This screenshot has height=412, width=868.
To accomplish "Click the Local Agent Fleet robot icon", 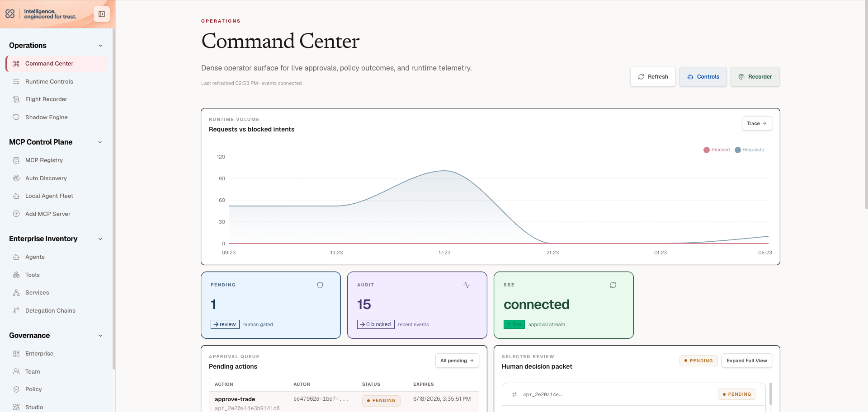I will point(16,196).
